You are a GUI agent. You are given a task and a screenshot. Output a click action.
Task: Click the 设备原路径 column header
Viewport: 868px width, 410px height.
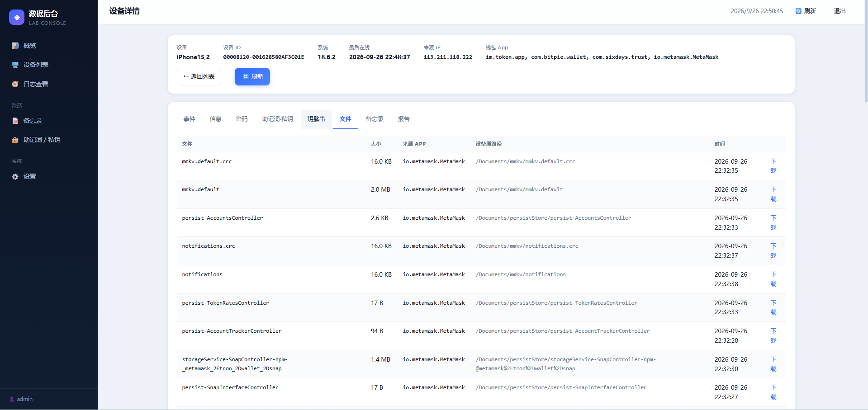489,144
